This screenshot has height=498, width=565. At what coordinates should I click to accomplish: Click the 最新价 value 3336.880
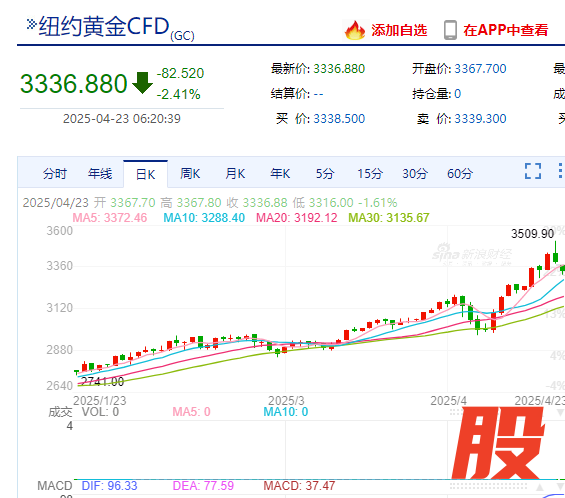pyautogui.click(x=339, y=68)
